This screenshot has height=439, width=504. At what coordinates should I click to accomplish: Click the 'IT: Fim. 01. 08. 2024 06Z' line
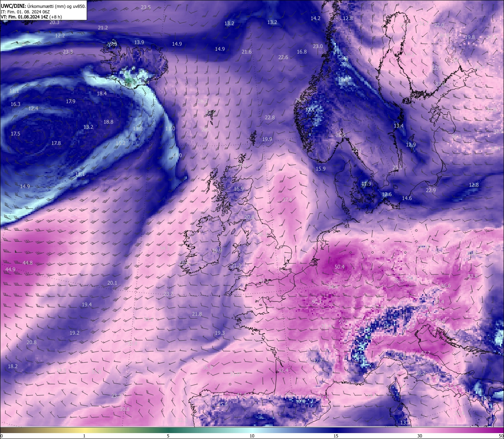(25, 12)
